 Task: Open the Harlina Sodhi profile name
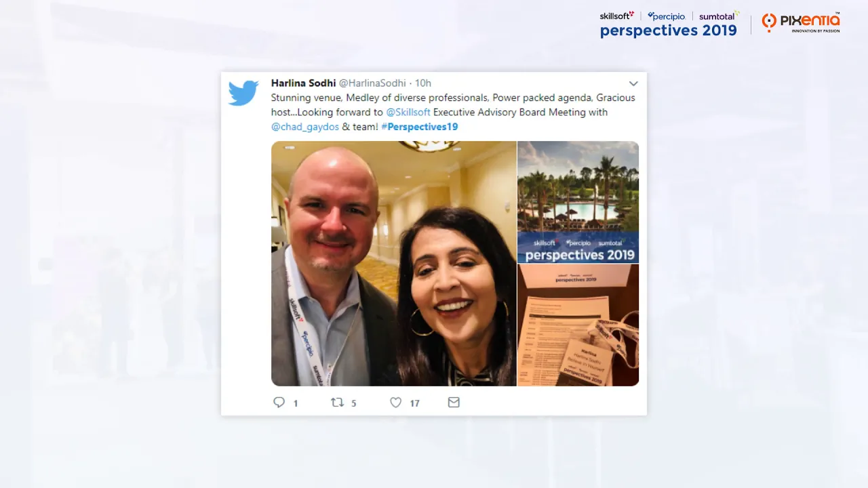(x=303, y=83)
